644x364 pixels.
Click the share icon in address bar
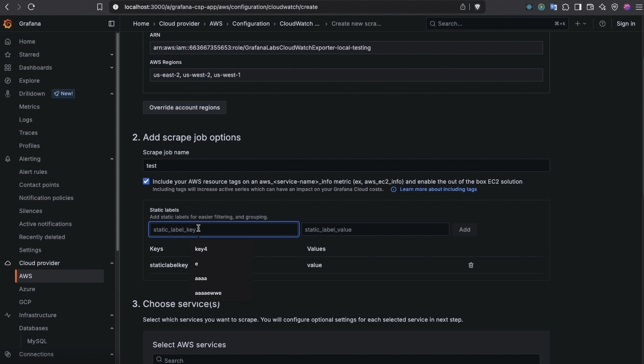(463, 7)
